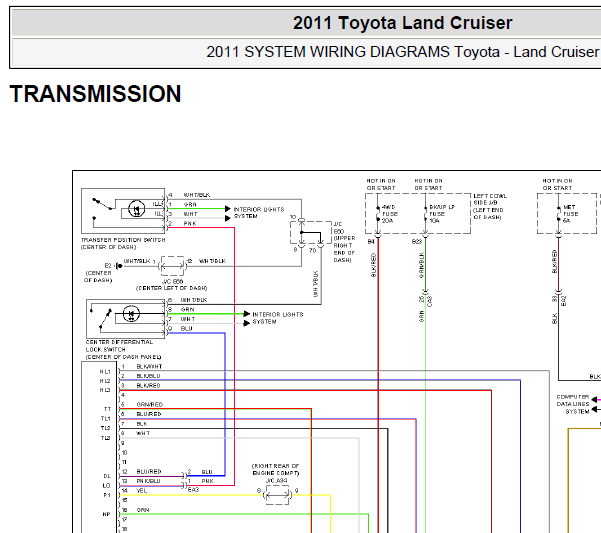601x533 pixels.
Task: Click the 'WHT' wire label at TL3 pin
Action: [x=143, y=433]
